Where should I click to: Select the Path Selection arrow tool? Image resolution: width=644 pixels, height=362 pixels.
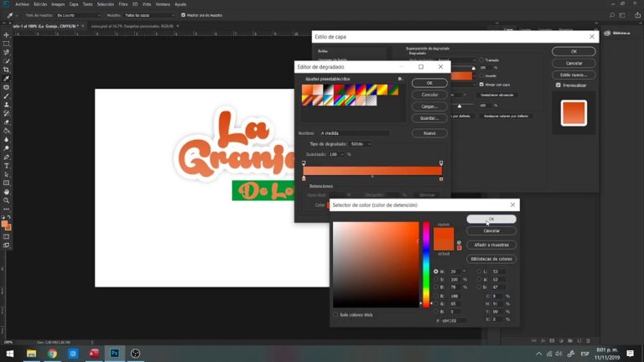point(6,174)
